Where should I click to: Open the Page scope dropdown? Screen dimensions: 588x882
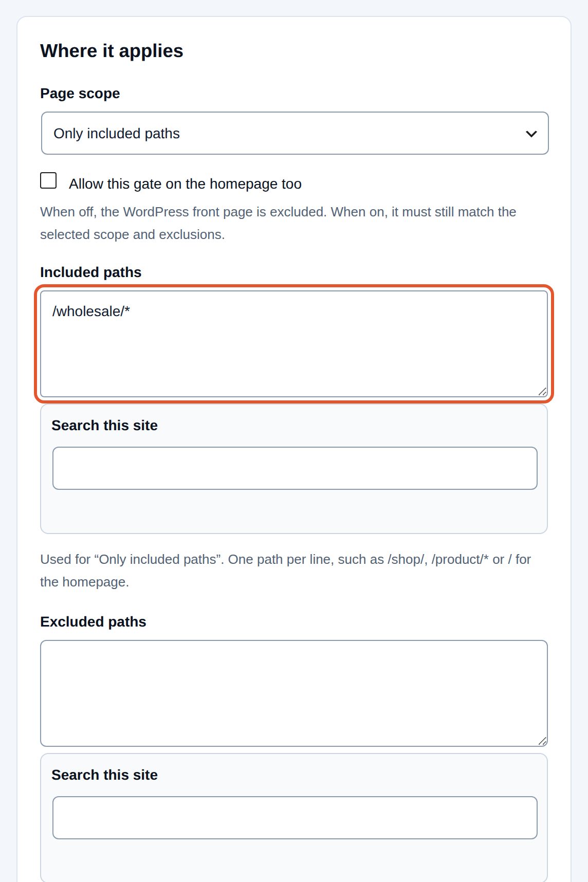click(295, 133)
